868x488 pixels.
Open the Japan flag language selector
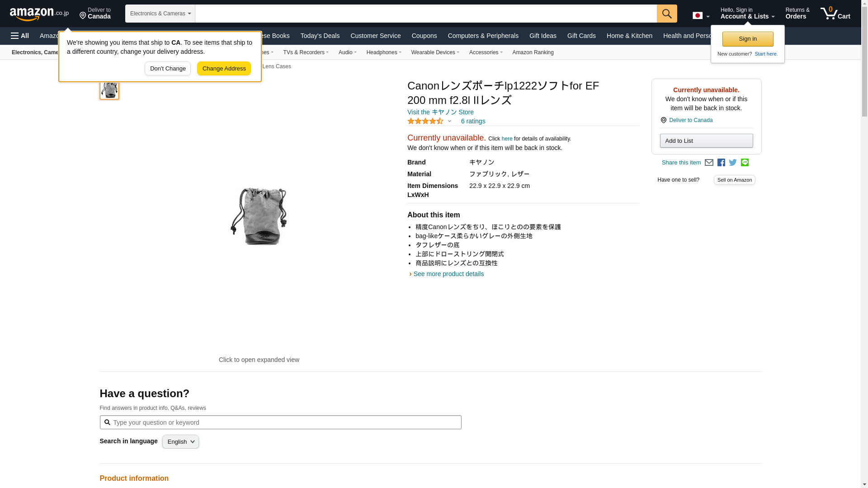pos(701,16)
